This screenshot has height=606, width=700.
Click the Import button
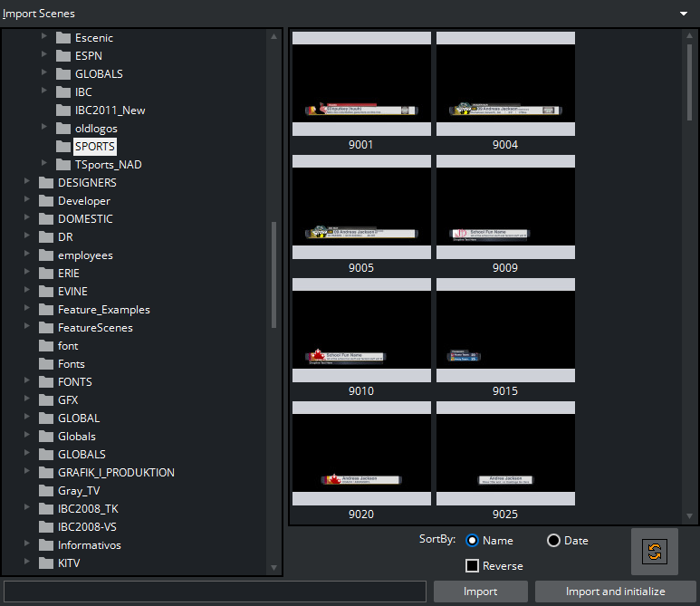(x=480, y=592)
